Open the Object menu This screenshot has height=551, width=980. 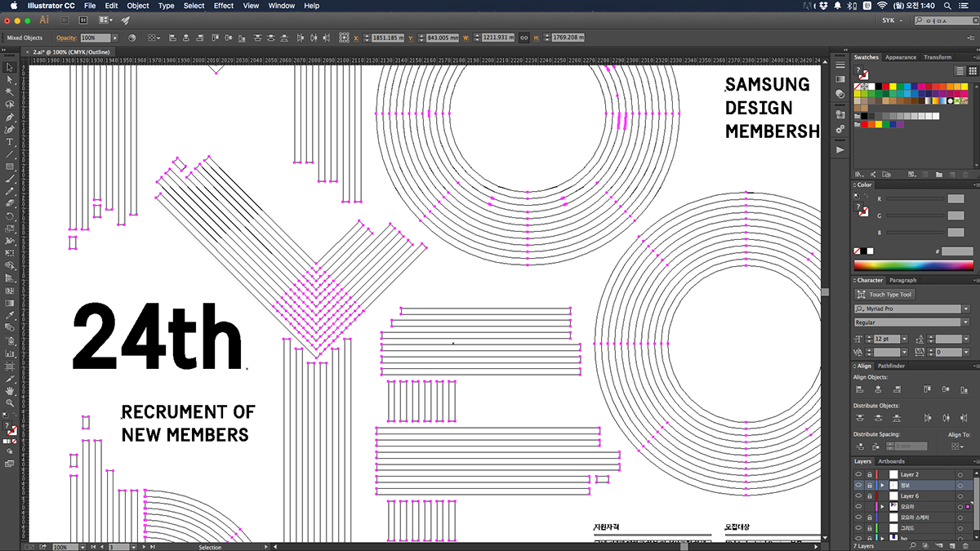coord(138,6)
